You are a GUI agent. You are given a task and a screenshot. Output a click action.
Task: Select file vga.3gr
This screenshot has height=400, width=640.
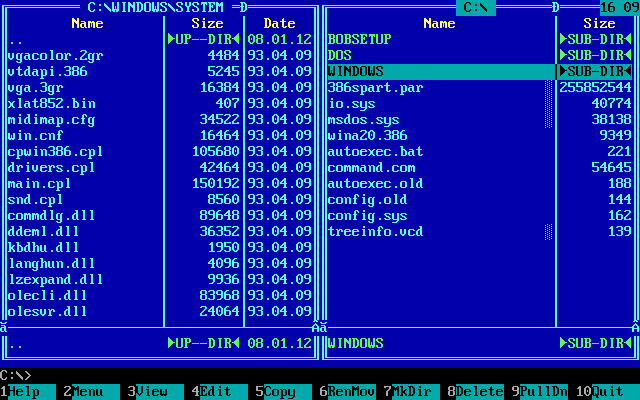coord(160,87)
